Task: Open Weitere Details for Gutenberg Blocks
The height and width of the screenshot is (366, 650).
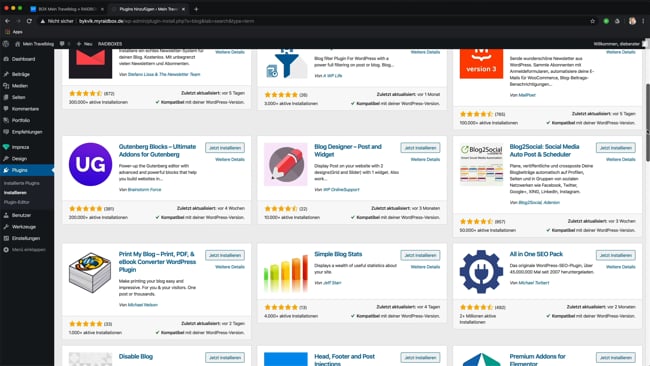Action: click(x=230, y=160)
